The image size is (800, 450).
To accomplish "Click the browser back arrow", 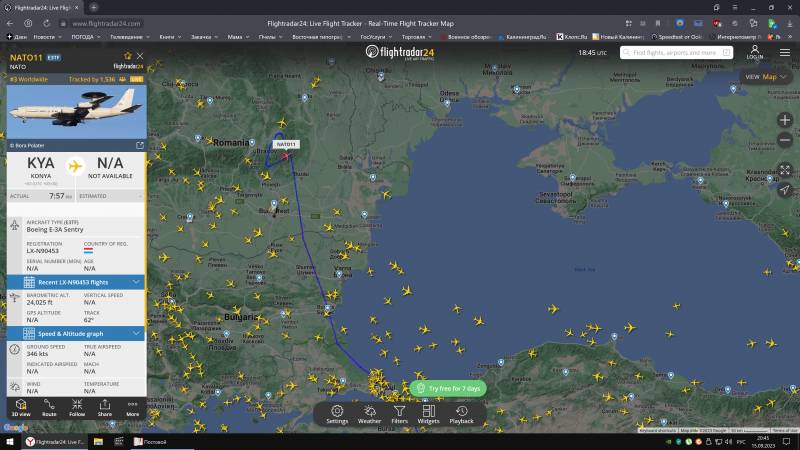I will (10, 23).
